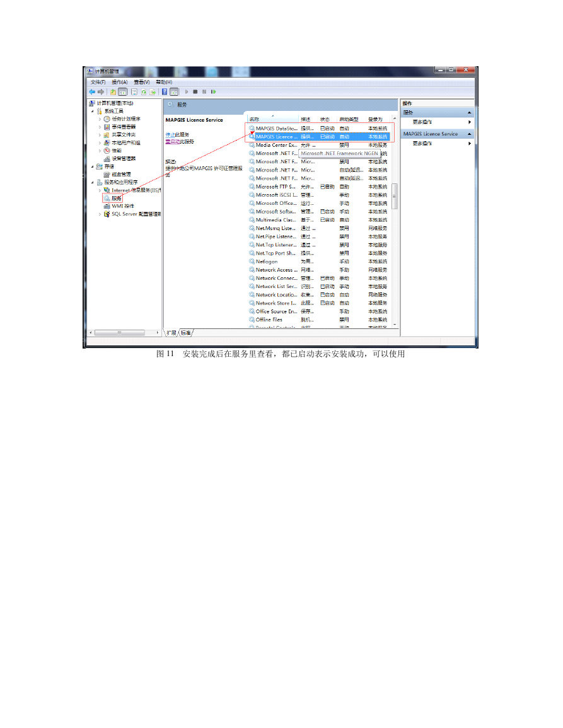Open 更多操作 under 服务 section
Viewport: 563px width, 728px height.
pos(422,122)
